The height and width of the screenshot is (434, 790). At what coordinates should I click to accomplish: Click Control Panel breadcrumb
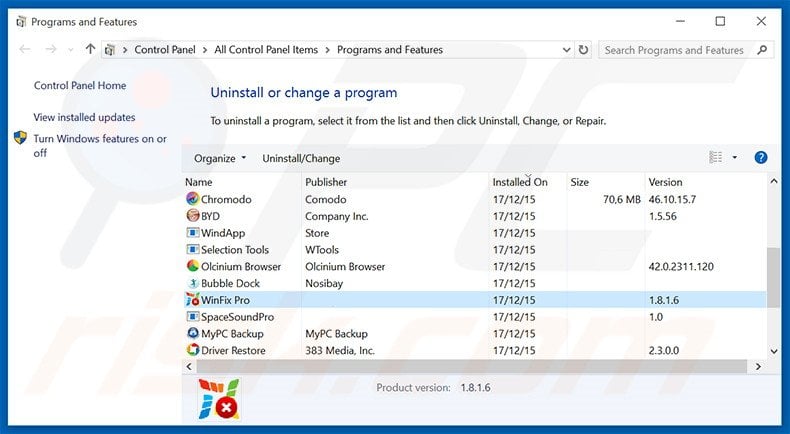pos(165,50)
